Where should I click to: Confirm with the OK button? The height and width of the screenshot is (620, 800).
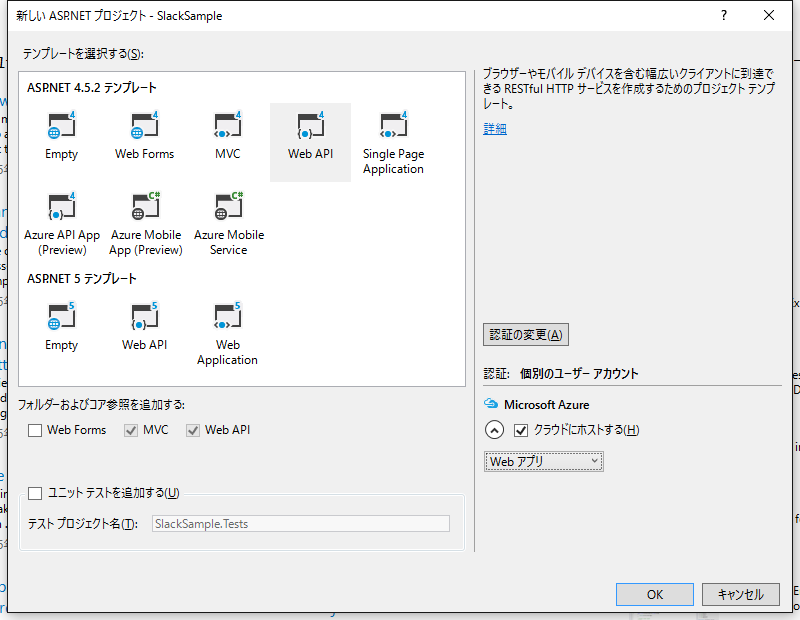(x=655, y=594)
